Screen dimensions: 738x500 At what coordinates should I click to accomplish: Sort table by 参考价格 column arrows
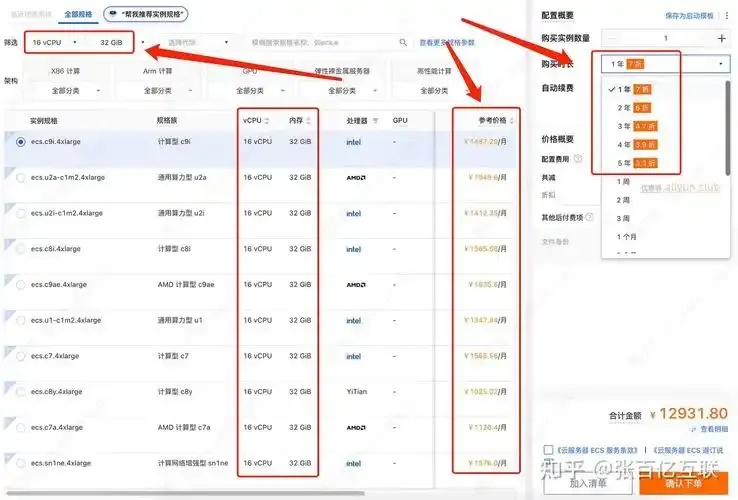pyautogui.click(x=512, y=121)
